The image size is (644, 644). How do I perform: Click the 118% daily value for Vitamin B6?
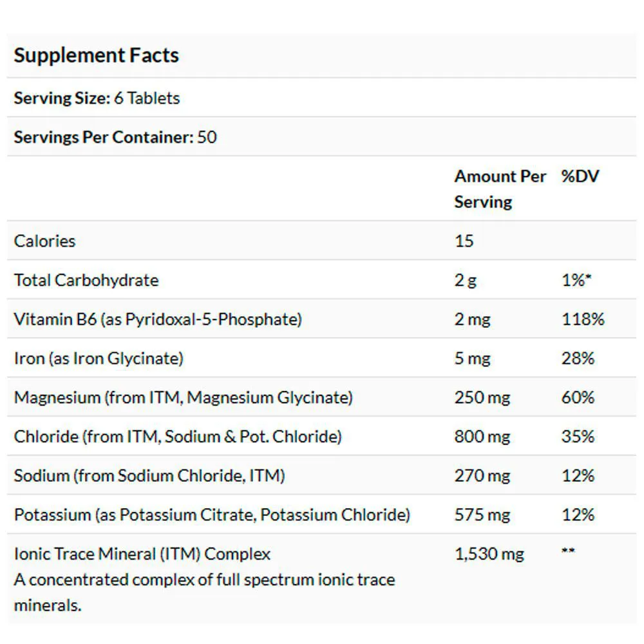tap(583, 319)
